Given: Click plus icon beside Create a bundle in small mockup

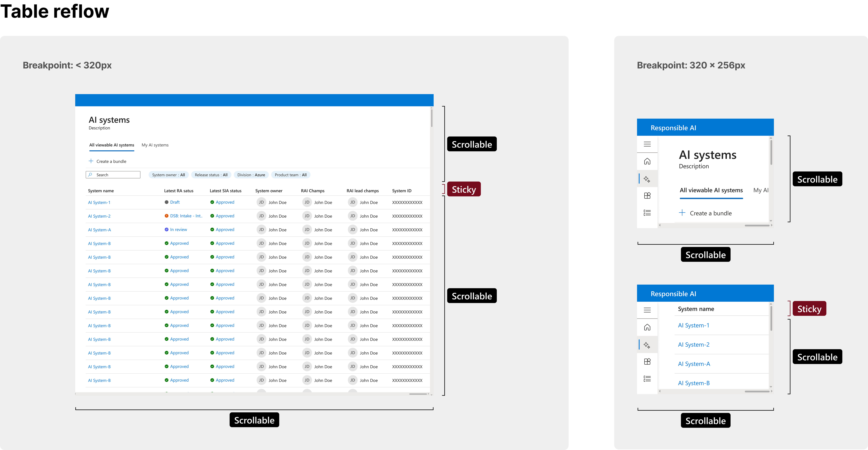Looking at the screenshot, I should click(x=682, y=213).
